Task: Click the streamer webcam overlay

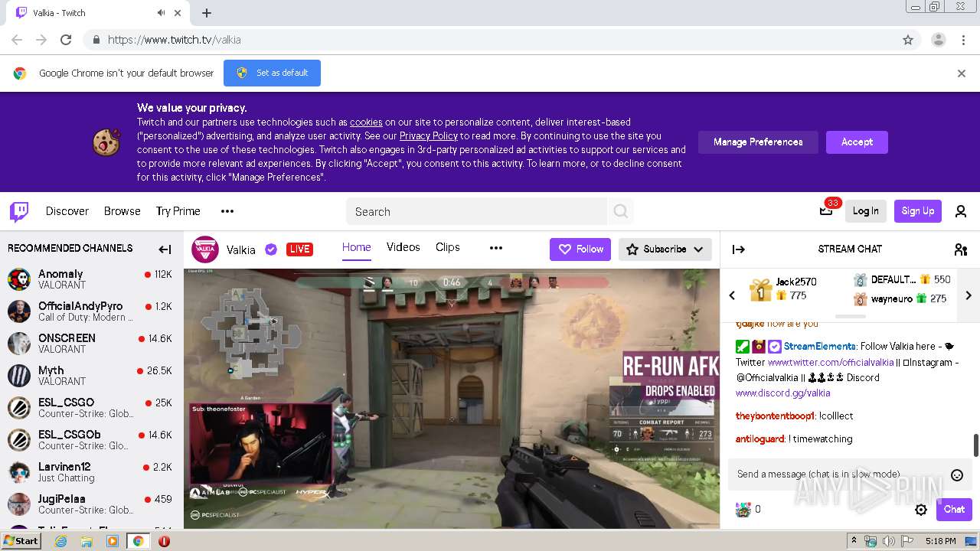Action: [x=260, y=445]
